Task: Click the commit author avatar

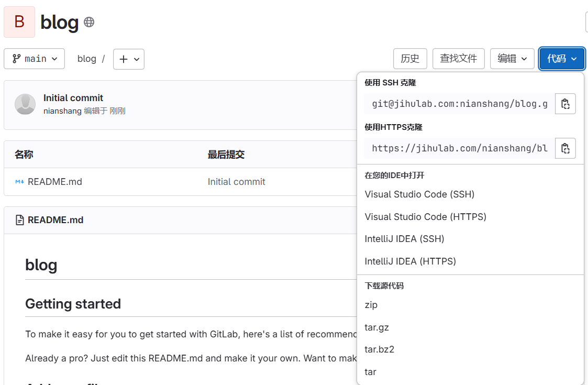Action: tap(25, 104)
